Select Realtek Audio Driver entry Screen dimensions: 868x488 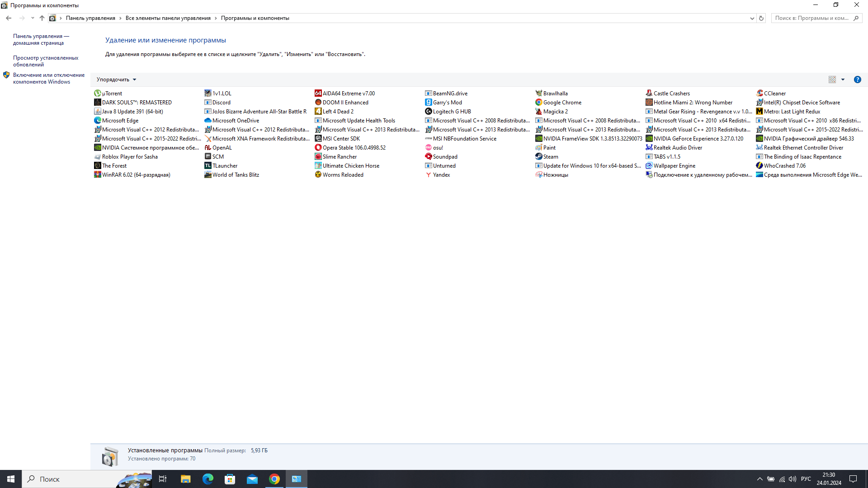click(674, 148)
